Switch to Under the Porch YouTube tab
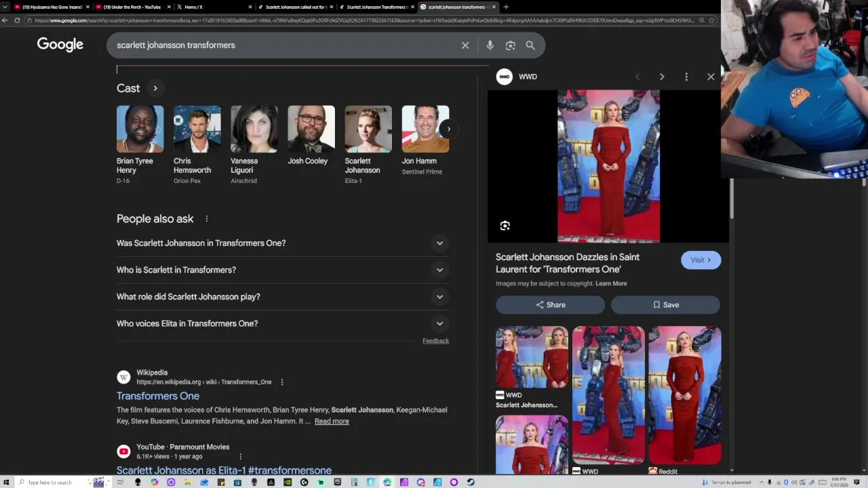868x488 pixels. point(132,7)
